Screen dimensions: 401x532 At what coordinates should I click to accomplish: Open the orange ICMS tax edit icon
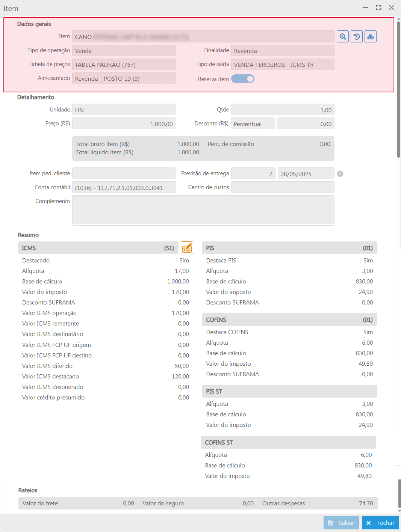(x=187, y=248)
